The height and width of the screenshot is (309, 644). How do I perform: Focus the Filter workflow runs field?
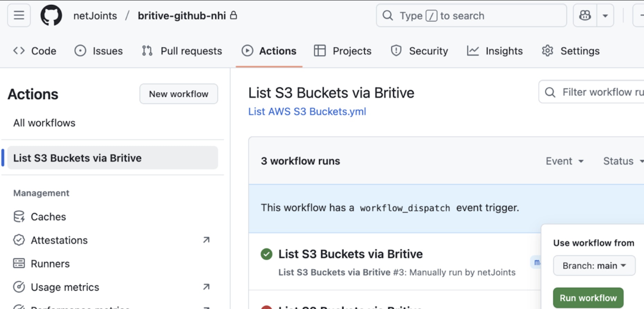coord(591,92)
